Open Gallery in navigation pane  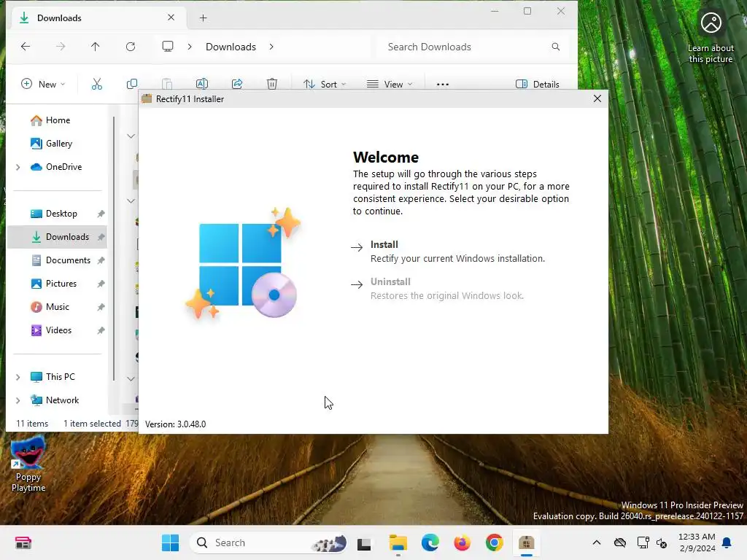[52, 144]
